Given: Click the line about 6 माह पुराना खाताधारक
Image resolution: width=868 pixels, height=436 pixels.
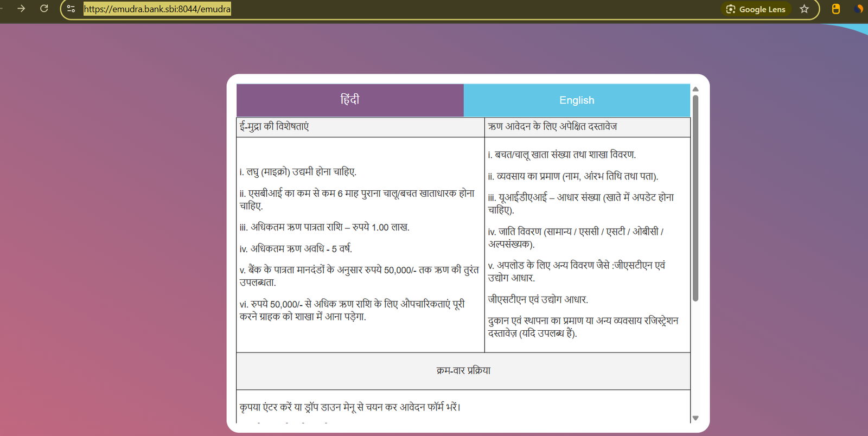Looking at the screenshot, I should [358, 200].
